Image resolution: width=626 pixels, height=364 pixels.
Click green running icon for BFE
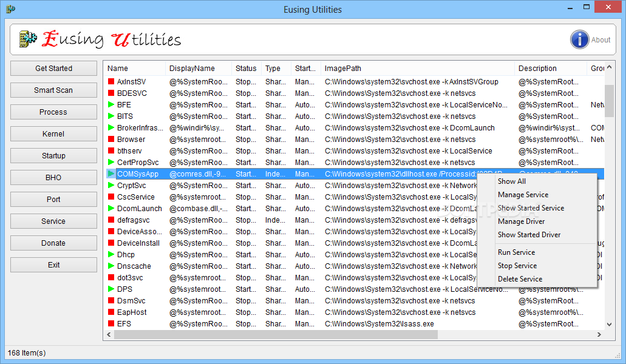(111, 104)
